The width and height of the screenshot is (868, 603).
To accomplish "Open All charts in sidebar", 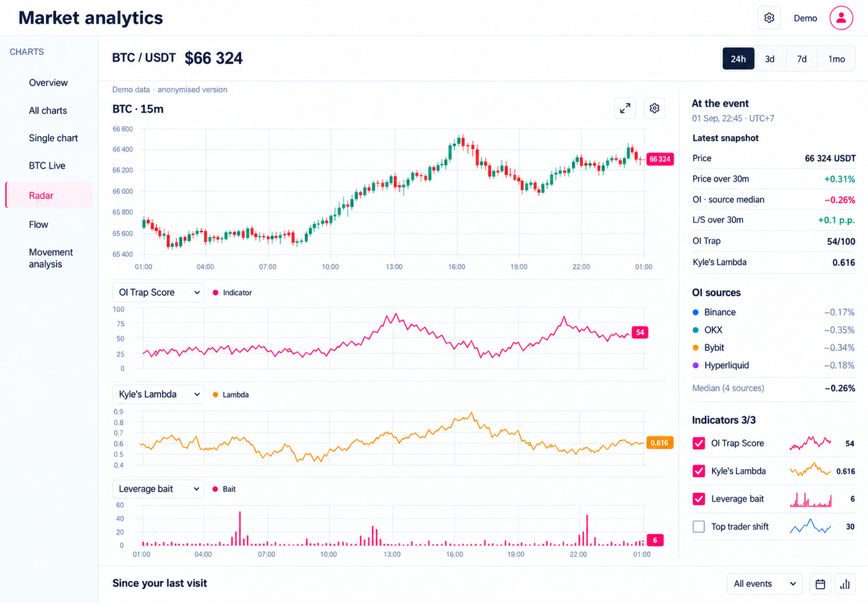I will (x=48, y=110).
